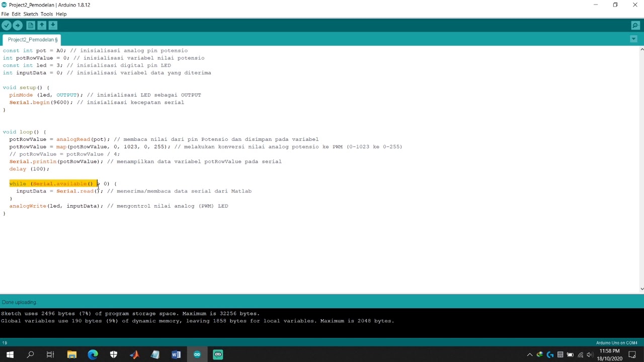Click the battery status tray icon
Image resolution: width=644 pixels, height=362 pixels.
pyautogui.click(x=570, y=355)
